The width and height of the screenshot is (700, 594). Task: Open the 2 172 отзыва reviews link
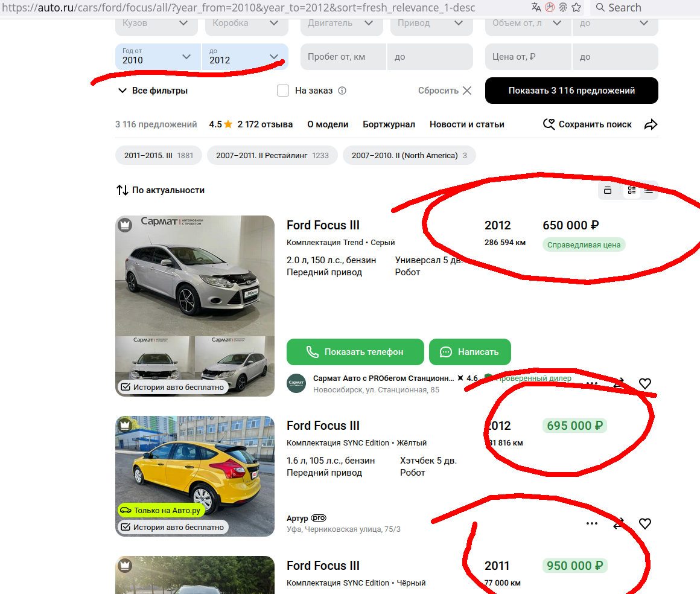point(265,124)
